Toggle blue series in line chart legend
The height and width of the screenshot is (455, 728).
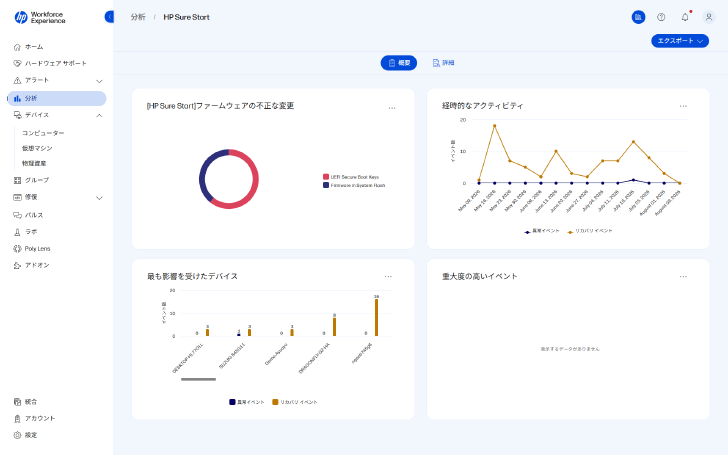click(541, 231)
